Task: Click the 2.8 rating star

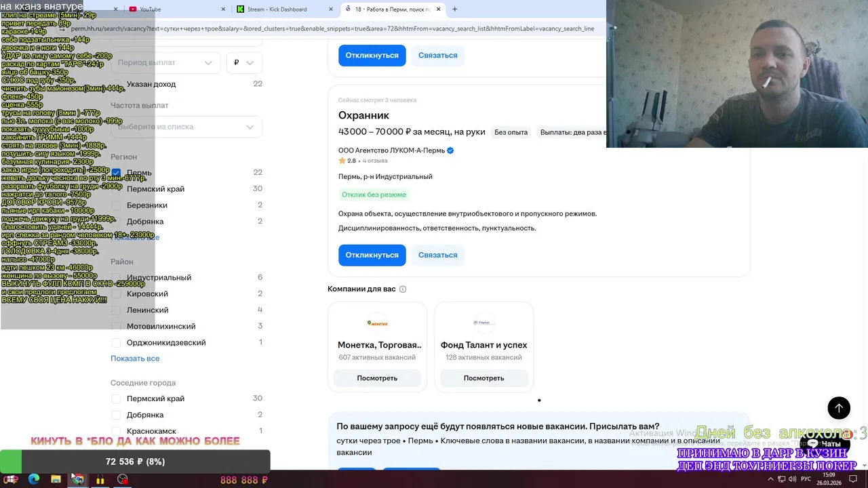Action: (x=342, y=161)
